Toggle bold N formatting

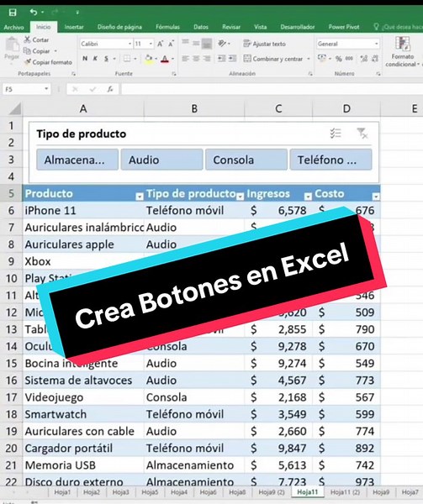85,59
